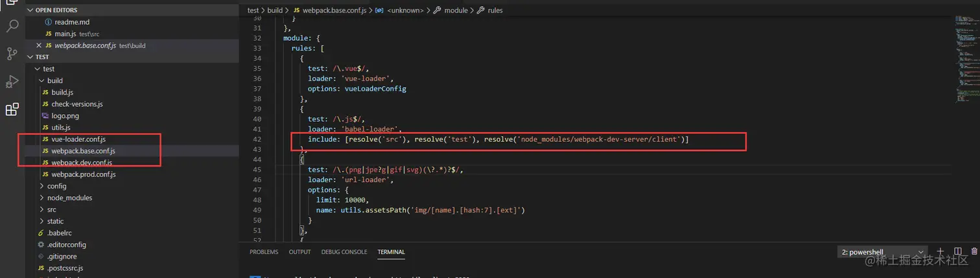Image resolution: width=980 pixels, height=278 pixels.
Task: Open the Search view in activity bar
Action: coord(12,27)
